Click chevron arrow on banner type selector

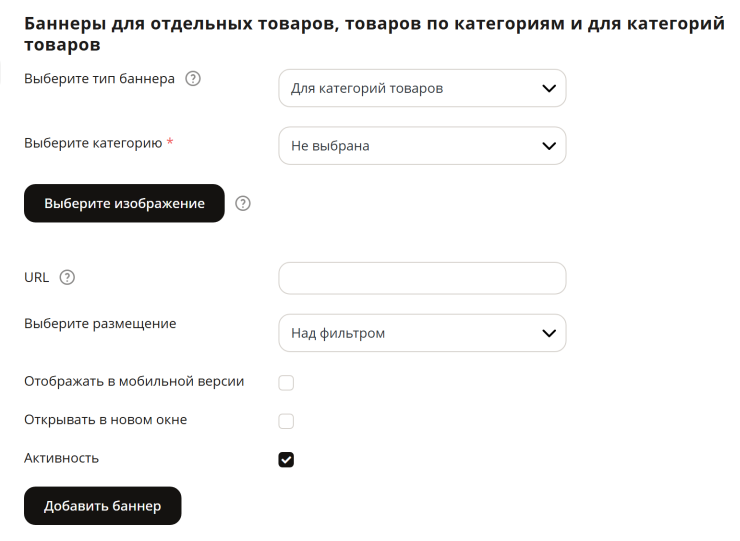pos(549,88)
